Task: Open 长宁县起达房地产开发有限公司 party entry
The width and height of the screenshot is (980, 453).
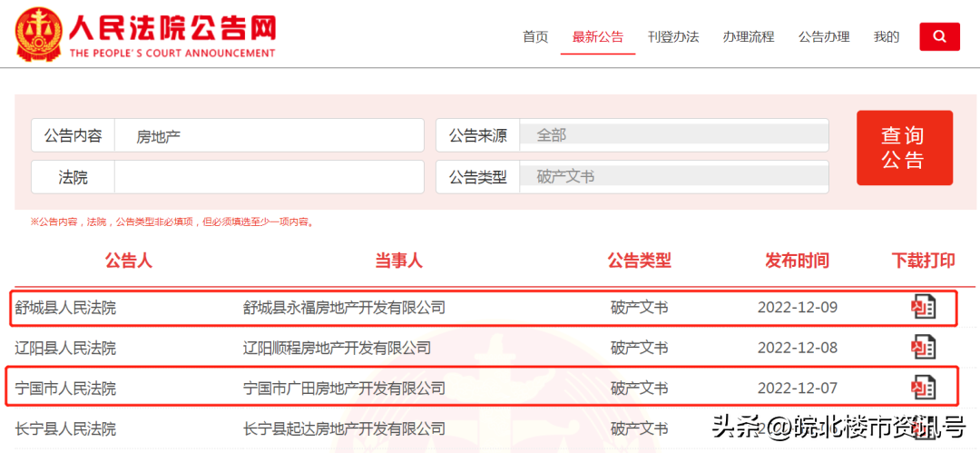Action: click(x=345, y=429)
